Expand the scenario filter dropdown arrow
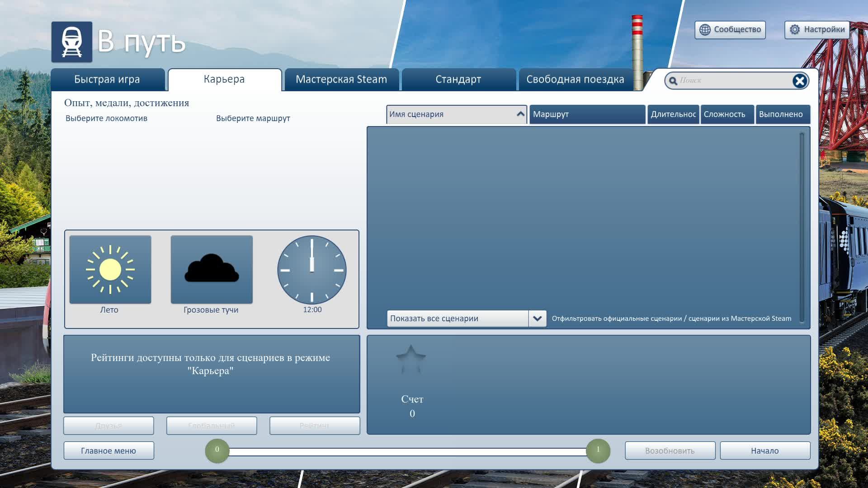868x488 pixels. point(537,318)
